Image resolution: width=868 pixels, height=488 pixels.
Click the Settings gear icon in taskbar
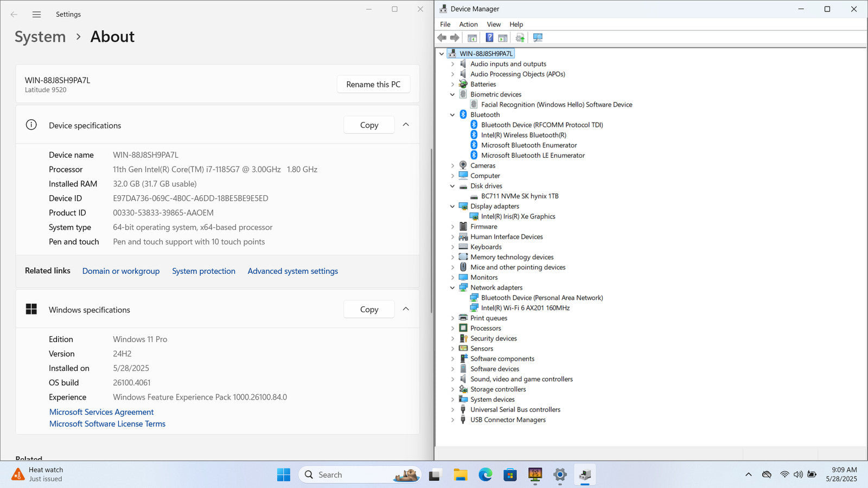(x=560, y=475)
